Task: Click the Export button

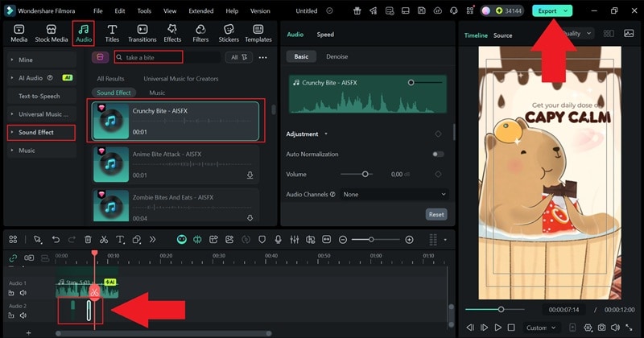Action: (552, 11)
